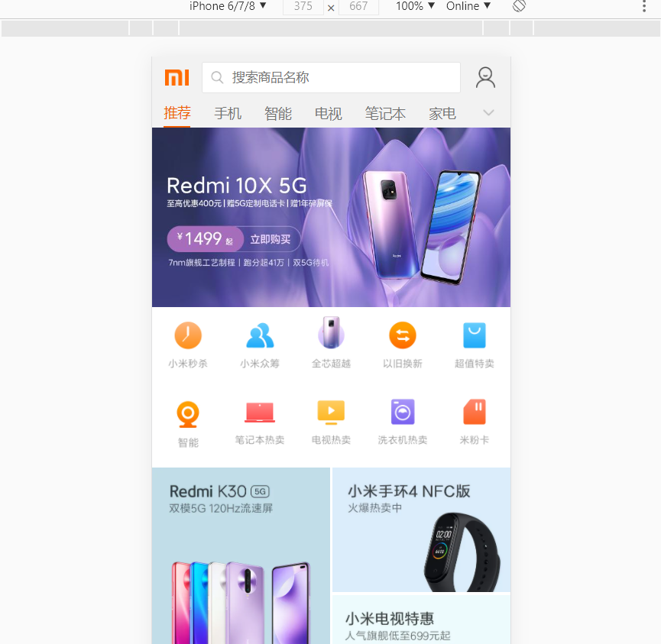The height and width of the screenshot is (644, 661).
Task: Switch to the 智能 tab
Action: 278,113
